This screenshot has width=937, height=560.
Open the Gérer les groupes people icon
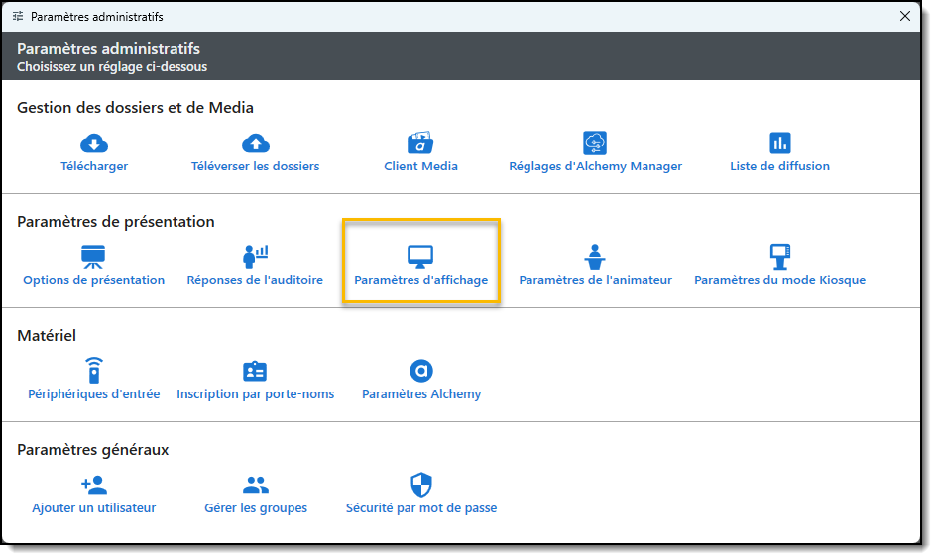point(256,485)
